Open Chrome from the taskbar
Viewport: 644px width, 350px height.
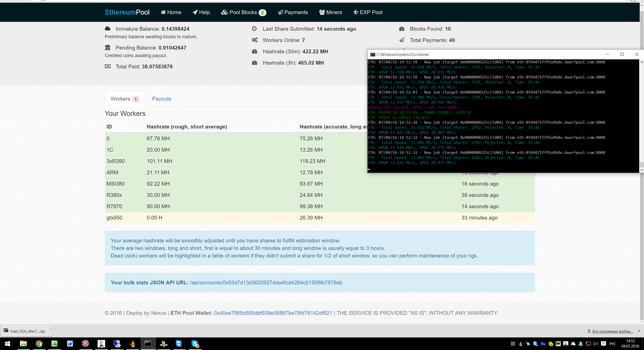(x=39, y=344)
